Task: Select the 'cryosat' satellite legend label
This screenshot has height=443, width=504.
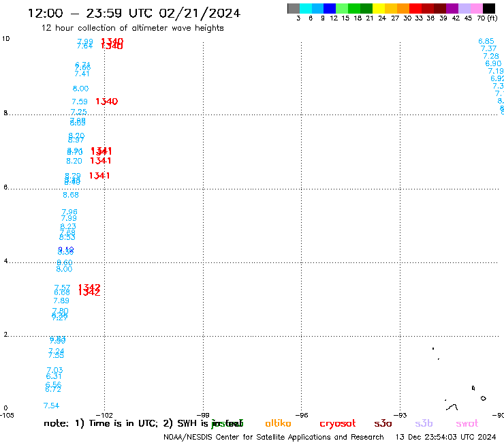Action: click(x=338, y=423)
